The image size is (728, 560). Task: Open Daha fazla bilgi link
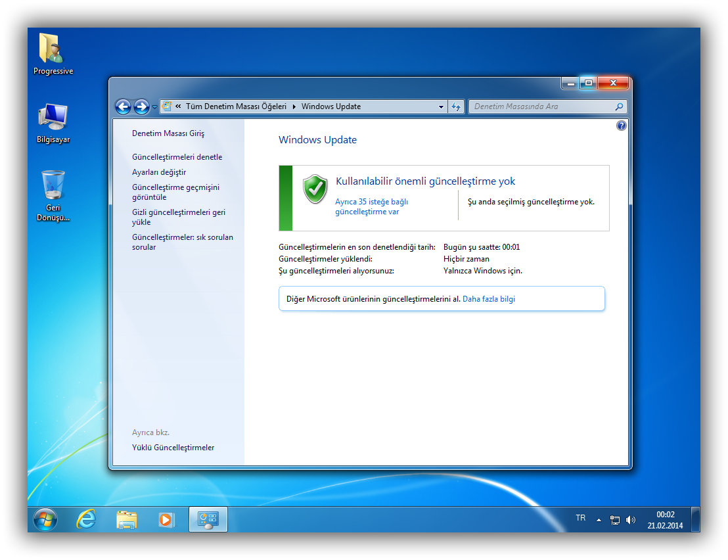(x=489, y=299)
